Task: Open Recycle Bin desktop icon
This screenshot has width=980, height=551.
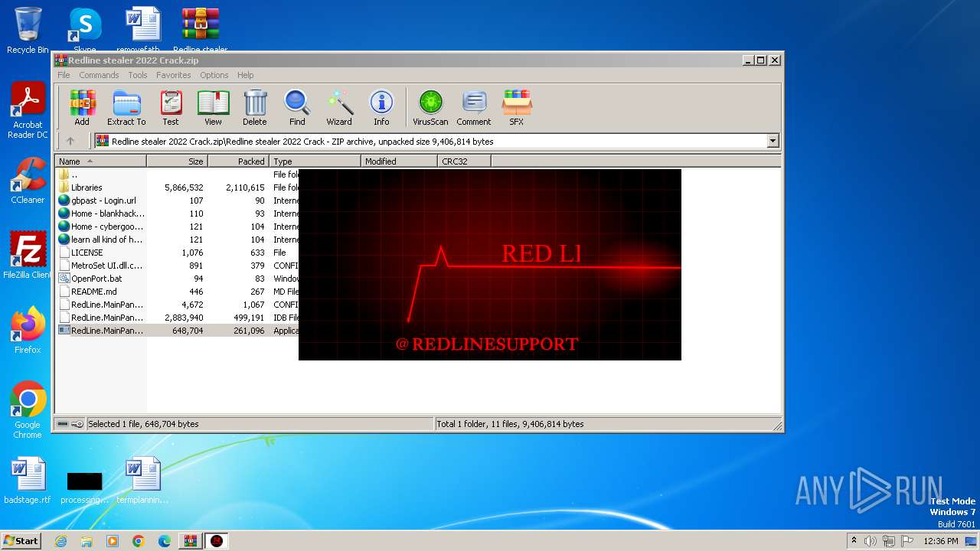Action: click(x=28, y=31)
